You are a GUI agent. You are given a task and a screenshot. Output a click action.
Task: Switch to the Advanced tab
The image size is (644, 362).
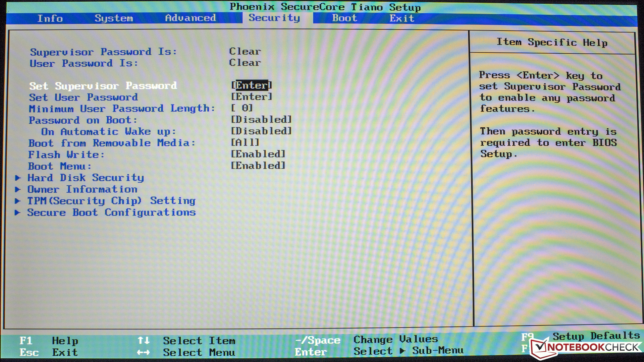point(190,18)
